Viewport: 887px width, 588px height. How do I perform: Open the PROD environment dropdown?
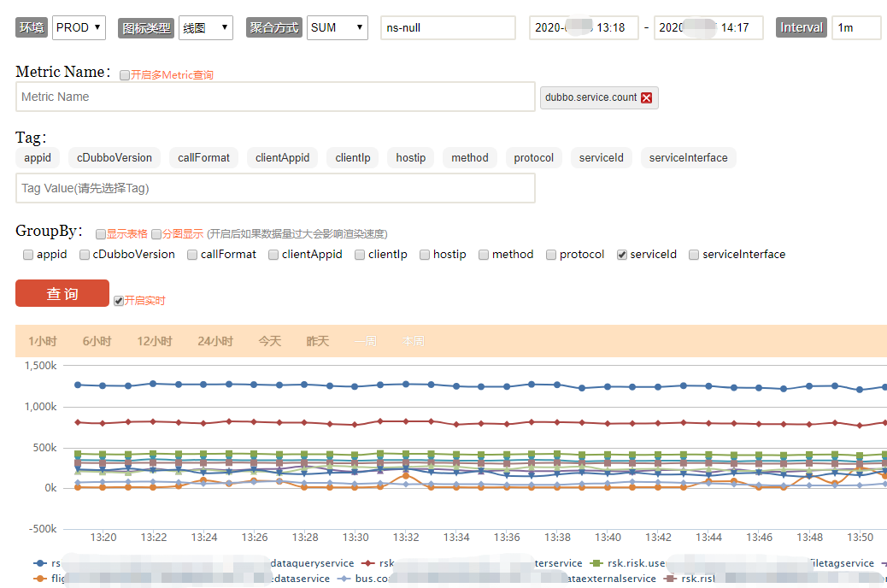[x=79, y=27]
